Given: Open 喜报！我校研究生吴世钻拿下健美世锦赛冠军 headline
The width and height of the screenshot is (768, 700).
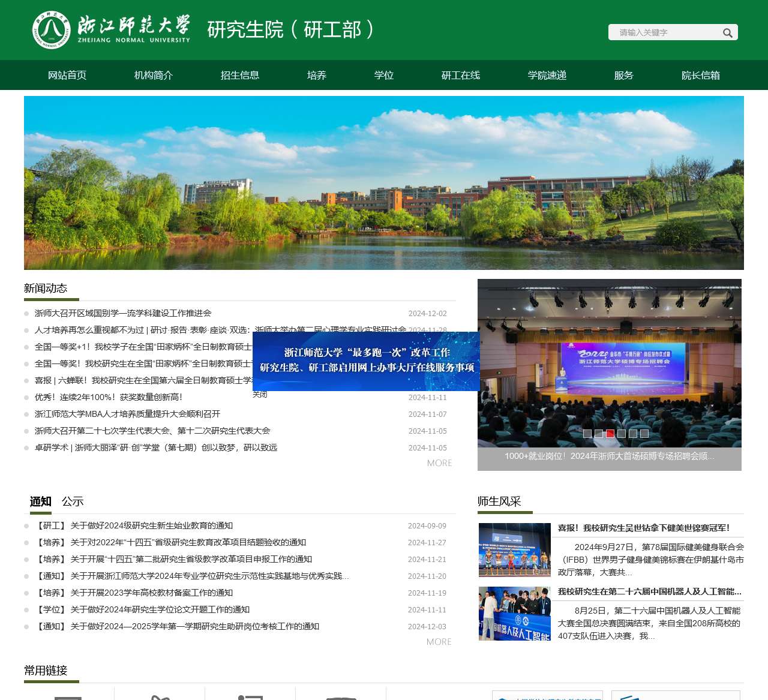Looking at the screenshot, I should [644, 528].
